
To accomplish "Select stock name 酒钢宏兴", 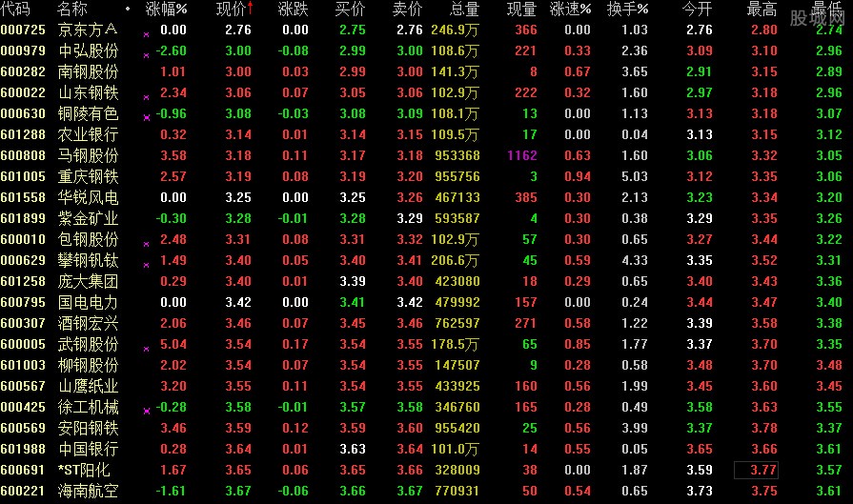I will pos(88,323).
